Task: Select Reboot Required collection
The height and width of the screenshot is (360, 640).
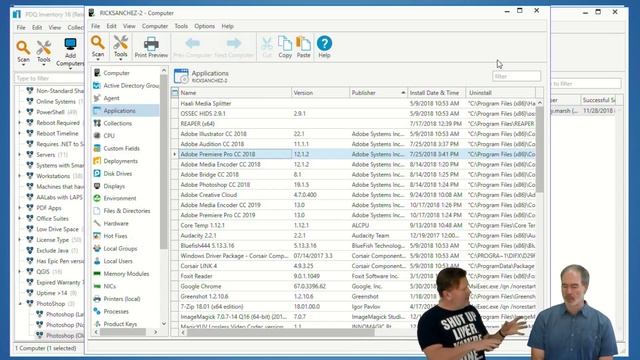Action: tap(58, 123)
